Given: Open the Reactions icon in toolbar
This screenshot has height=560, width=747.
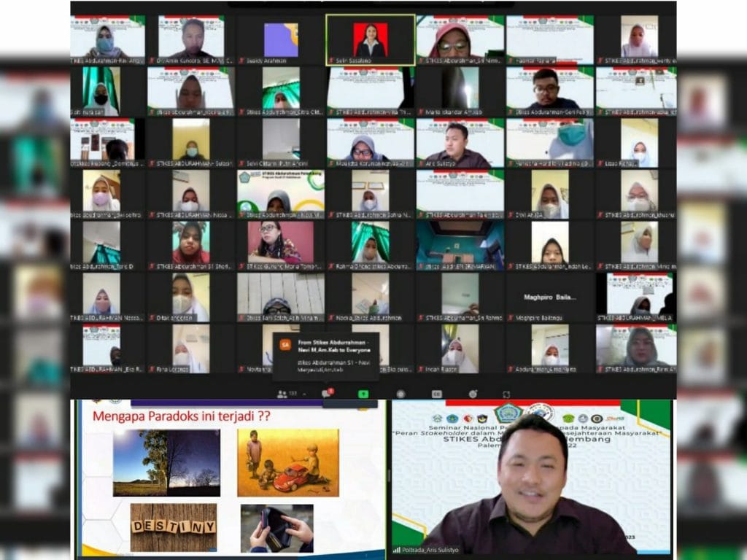Looking at the screenshot, I should pos(471,394).
